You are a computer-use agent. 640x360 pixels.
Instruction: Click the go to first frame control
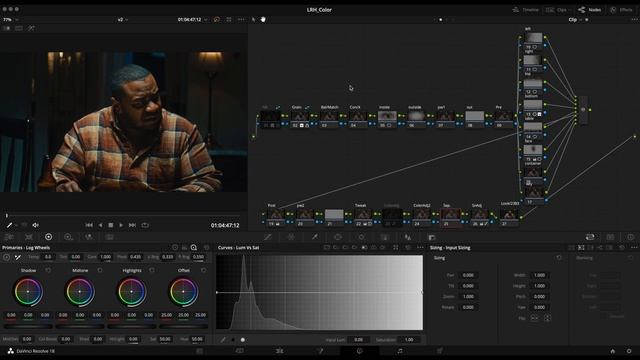[x=89, y=225]
